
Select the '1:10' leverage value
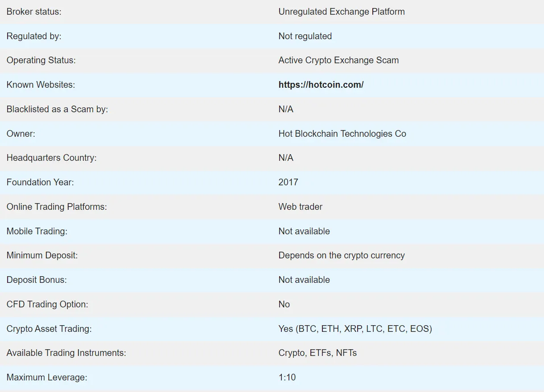click(x=287, y=377)
